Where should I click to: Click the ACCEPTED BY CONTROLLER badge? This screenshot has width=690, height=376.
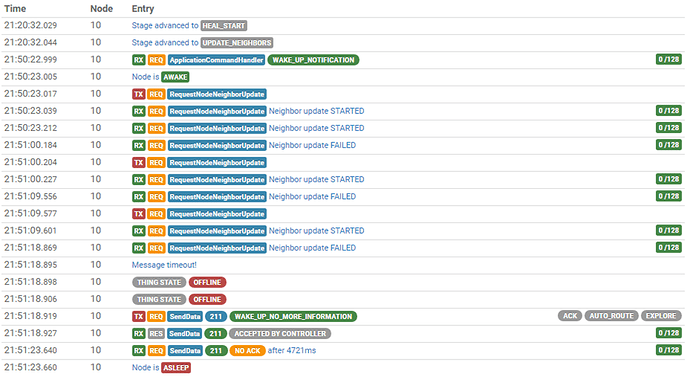pos(280,333)
